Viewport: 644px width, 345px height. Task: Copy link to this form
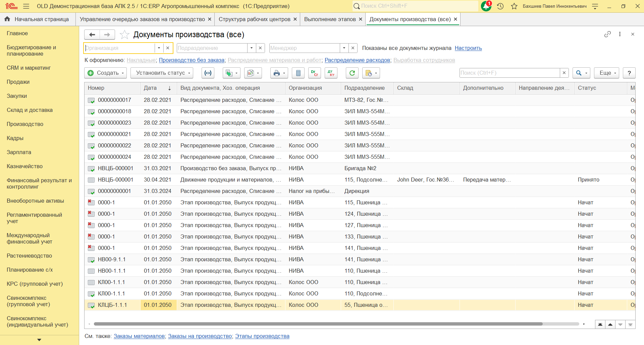tap(607, 34)
